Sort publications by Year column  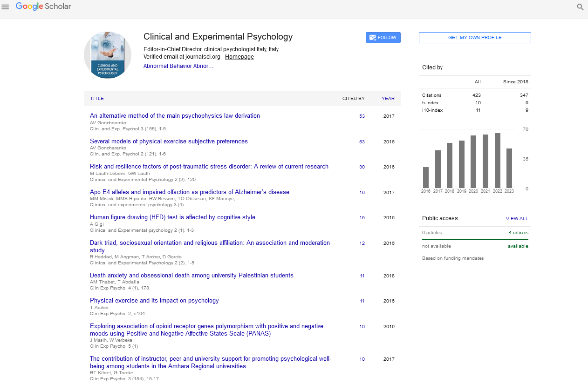388,99
